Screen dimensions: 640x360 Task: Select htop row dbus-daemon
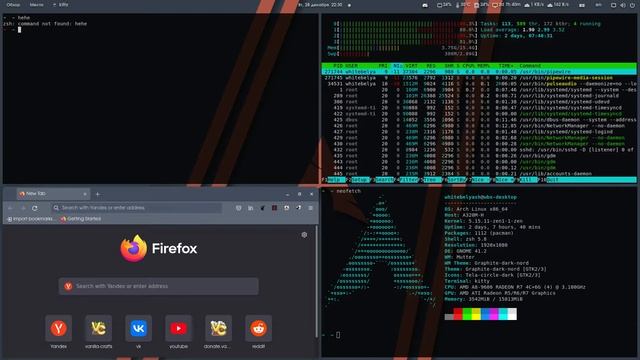click(479, 120)
